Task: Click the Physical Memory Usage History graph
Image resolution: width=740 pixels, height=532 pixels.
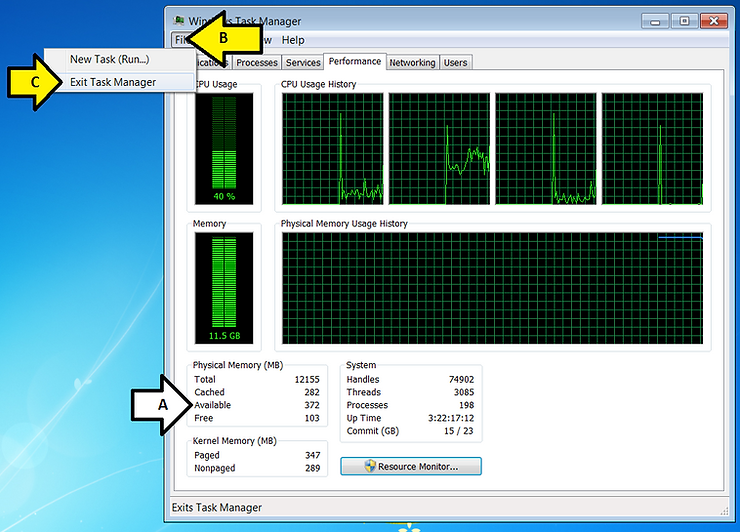Action: (492, 288)
